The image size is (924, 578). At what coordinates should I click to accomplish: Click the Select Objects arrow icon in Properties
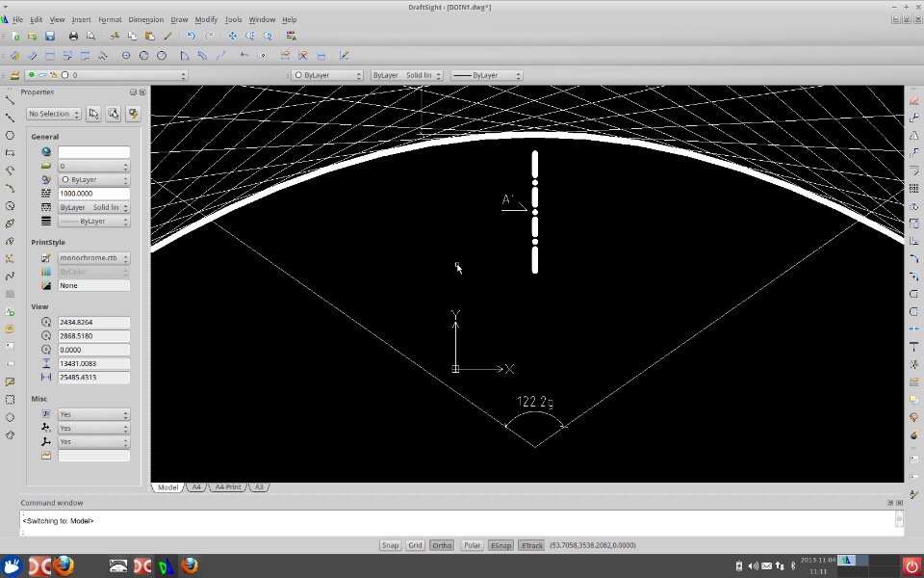93,114
